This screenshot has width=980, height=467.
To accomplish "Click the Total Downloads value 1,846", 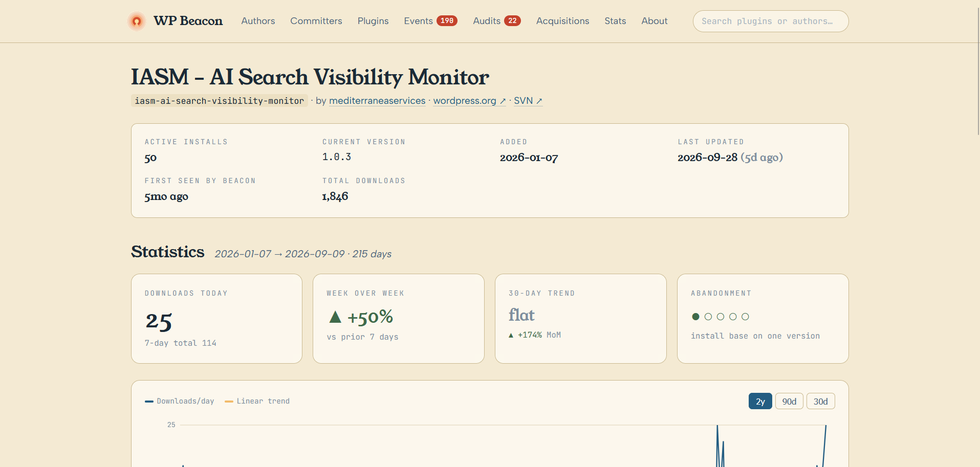I will pos(335,196).
